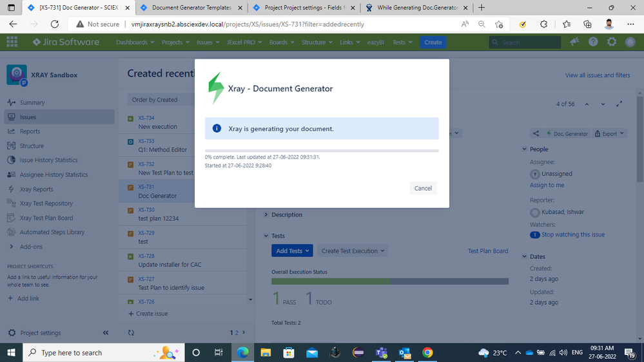Collapse the sidebar with double chevron

click(106, 333)
